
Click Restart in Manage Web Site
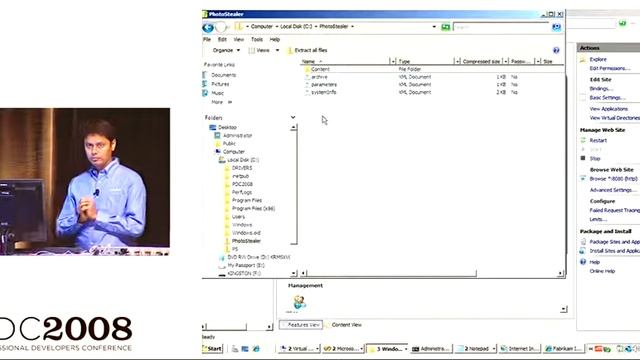(598, 140)
